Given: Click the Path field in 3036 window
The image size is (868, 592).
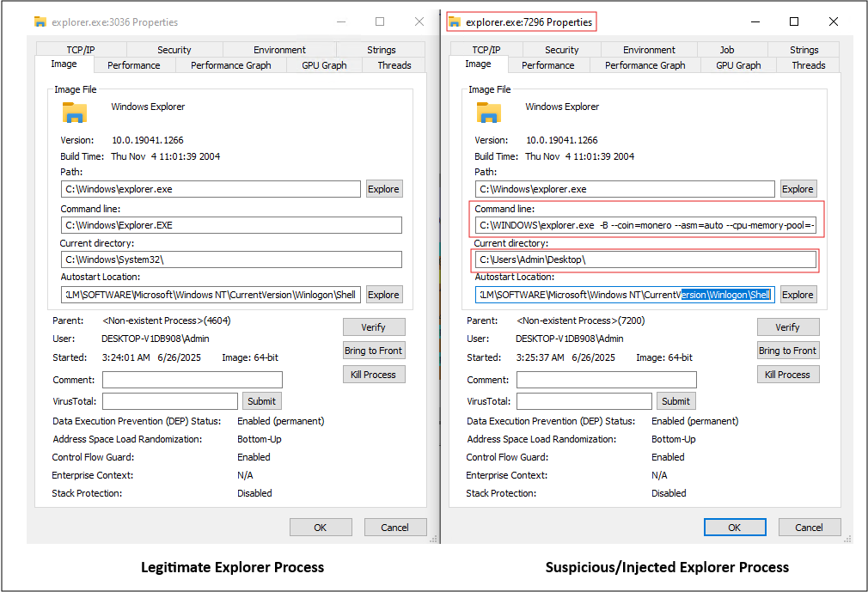Looking at the screenshot, I should tap(211, 189).
